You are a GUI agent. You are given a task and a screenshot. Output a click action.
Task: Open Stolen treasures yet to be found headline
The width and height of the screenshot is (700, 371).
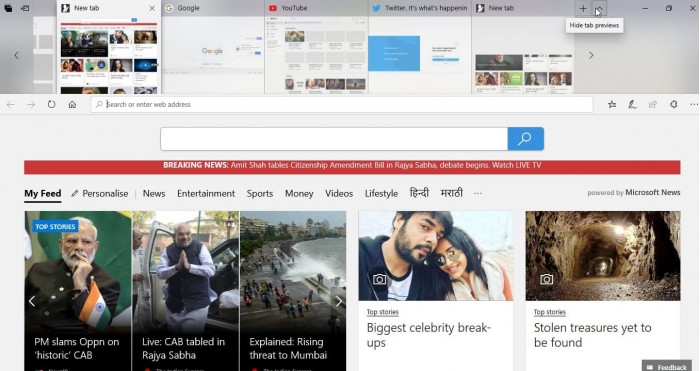[592, 335]
